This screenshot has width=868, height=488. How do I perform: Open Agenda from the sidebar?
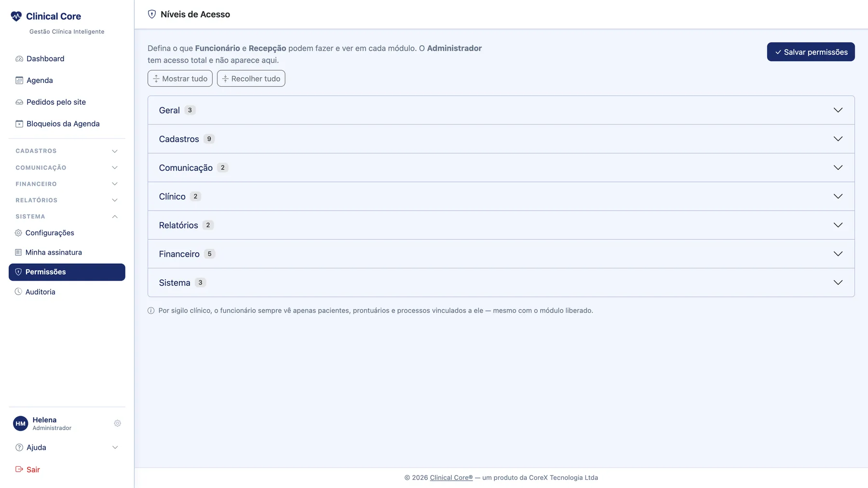[67, 81]
